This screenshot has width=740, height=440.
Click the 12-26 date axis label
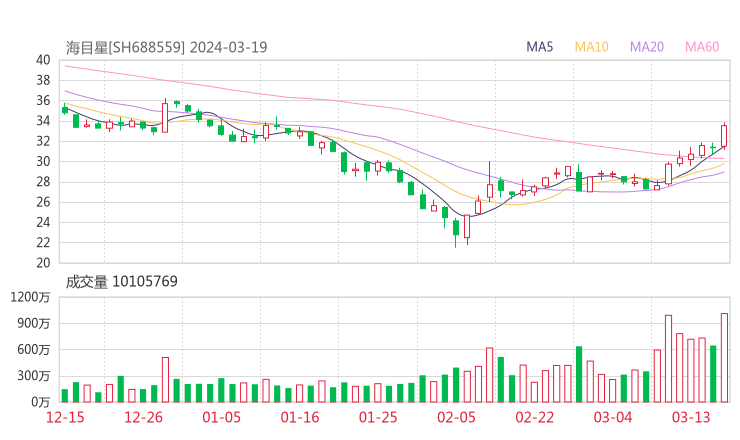coord(143,417)
